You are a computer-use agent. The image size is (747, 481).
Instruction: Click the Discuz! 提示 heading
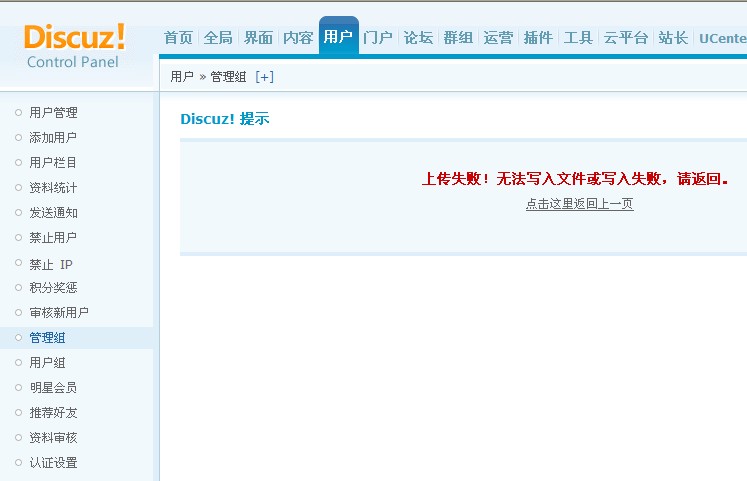tap(225, 119)
